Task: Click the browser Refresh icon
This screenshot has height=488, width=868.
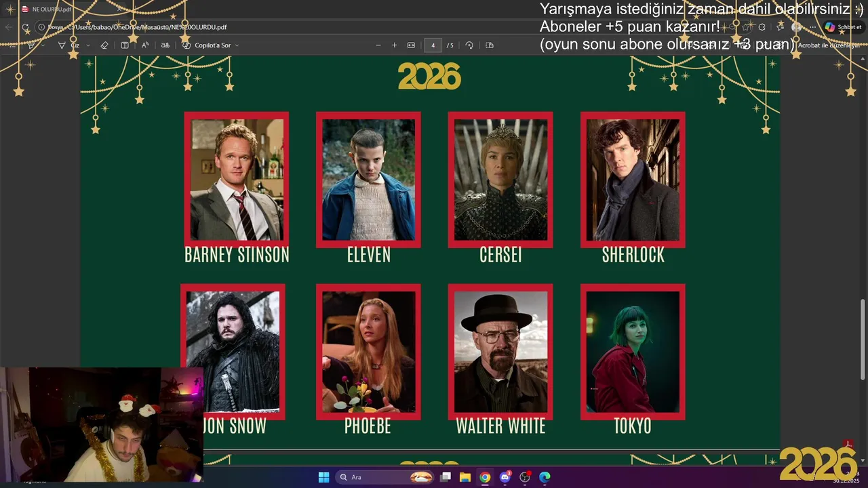Action: pos(25,27)
